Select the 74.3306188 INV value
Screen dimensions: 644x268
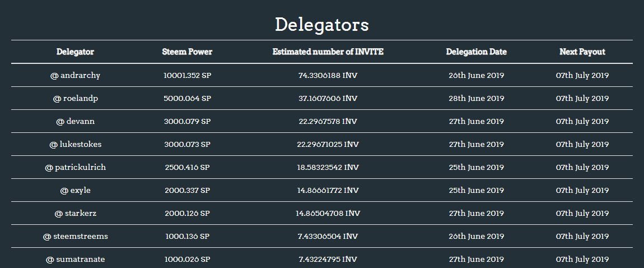click(328, 76)
